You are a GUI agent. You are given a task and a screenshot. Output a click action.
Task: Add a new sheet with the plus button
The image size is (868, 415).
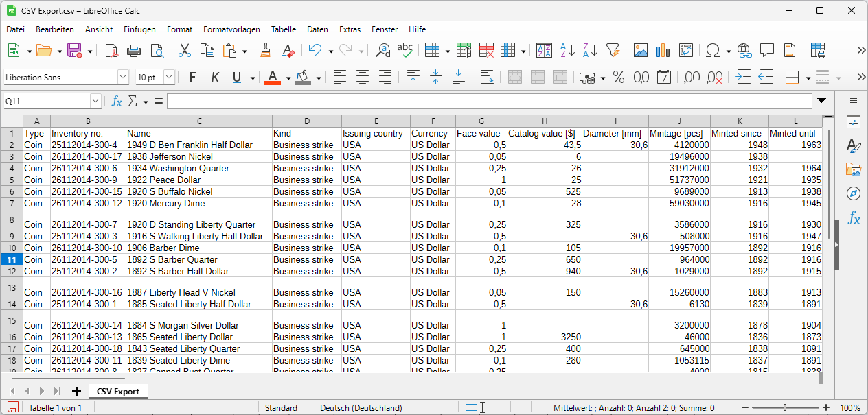(76, 391)
